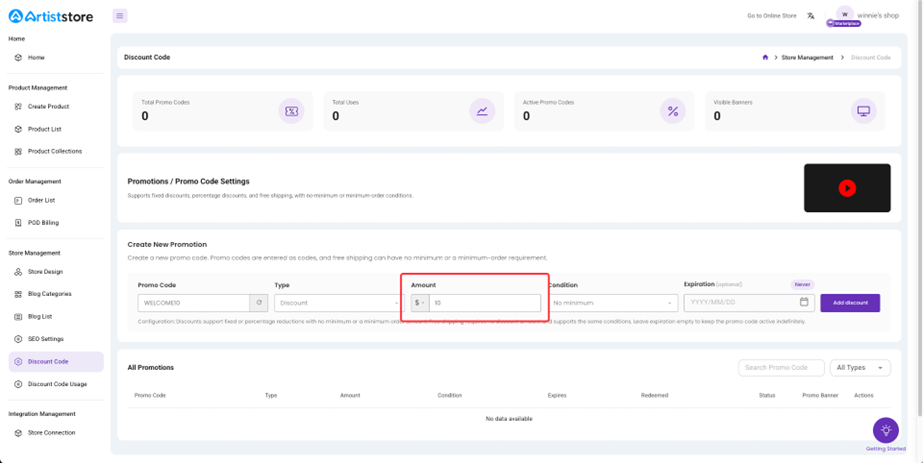Click the Active Promo Codes percent icon

pyautogui.click(x=673, y=111)
